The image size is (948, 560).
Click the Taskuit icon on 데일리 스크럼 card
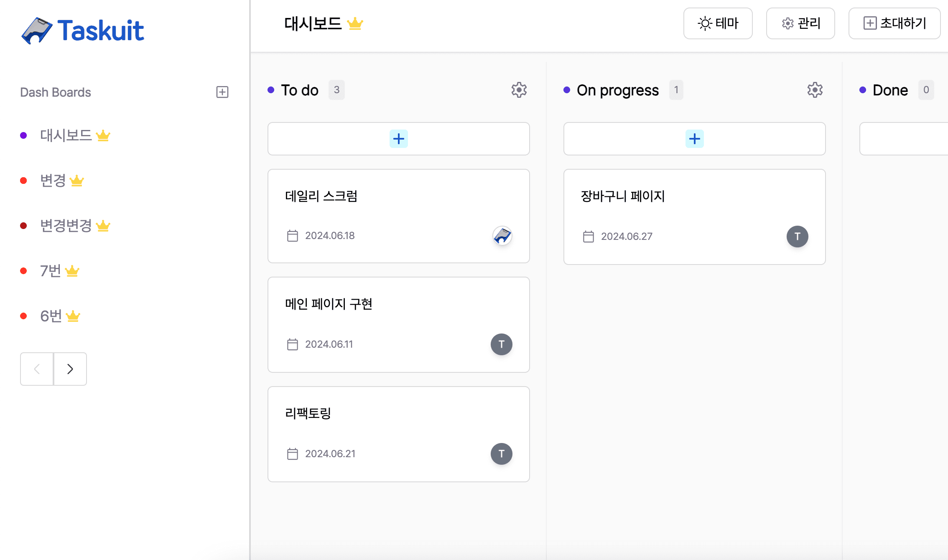pyautogui.click(x=502, y=236)
